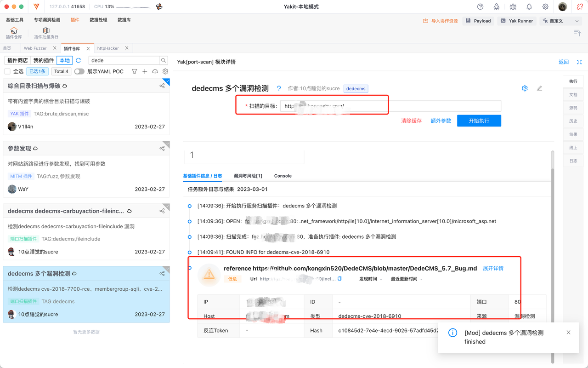Close the httpHacker tab
Viewport: 588px width, 368px height.
click(127, 48)
